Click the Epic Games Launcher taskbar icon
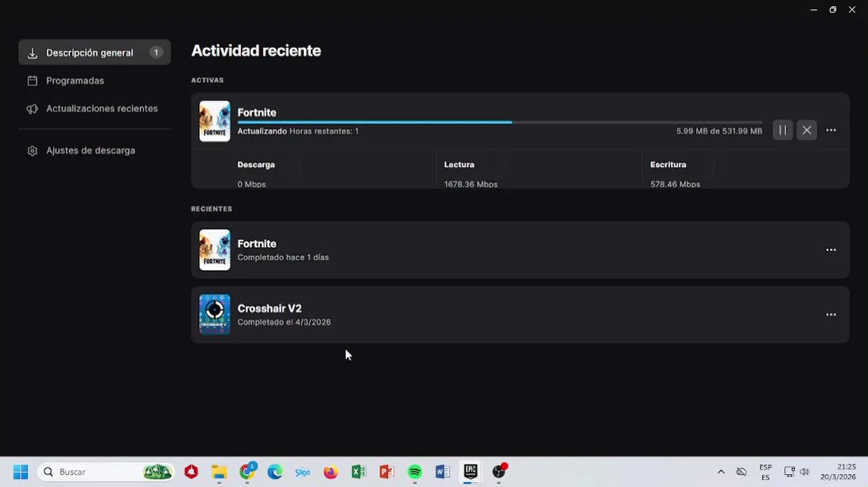 [471, 471]
